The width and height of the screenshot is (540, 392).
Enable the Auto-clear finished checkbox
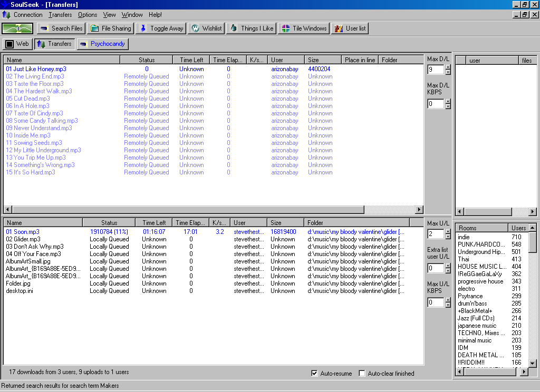(x=362, y=374)
